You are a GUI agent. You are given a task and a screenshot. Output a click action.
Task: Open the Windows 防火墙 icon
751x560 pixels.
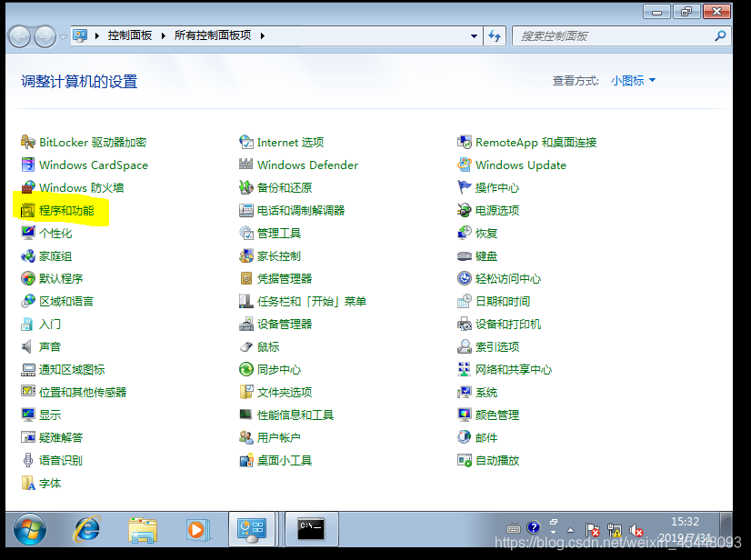(x=28, y=187)
